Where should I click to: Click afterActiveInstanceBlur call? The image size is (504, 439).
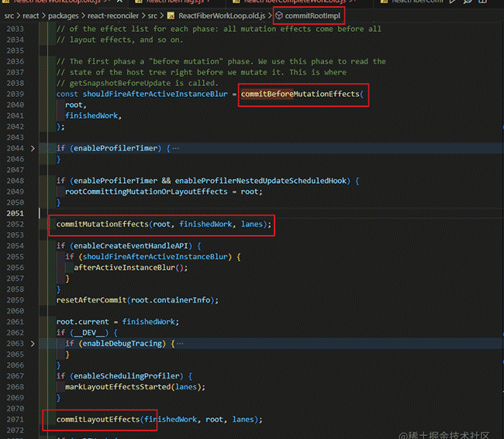tap(125, 268)
